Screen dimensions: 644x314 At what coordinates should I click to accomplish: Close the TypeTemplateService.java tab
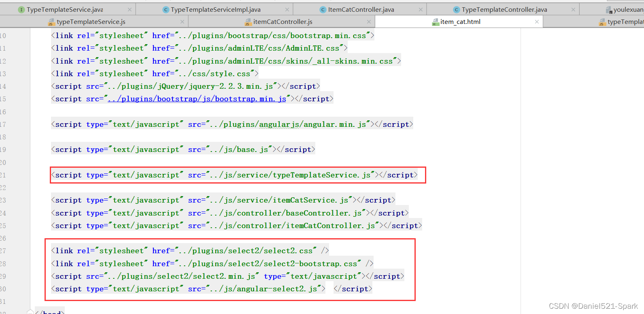point(130,9)
